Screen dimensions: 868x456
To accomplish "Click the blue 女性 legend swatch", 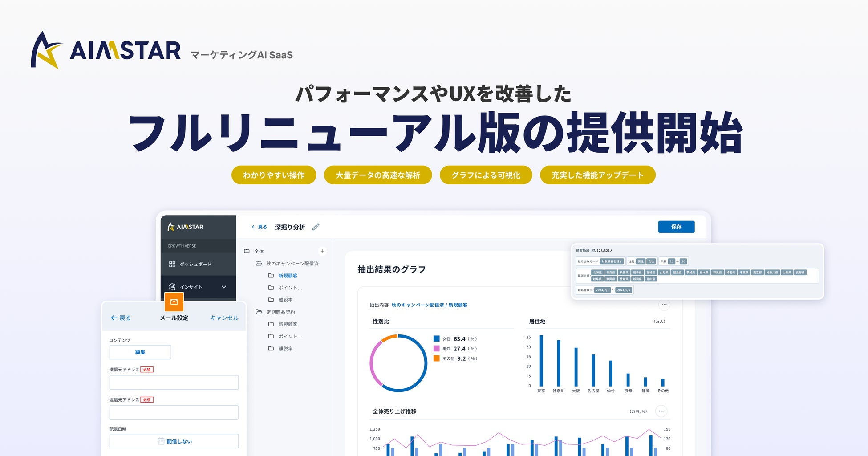I will [x=436, y=338].
